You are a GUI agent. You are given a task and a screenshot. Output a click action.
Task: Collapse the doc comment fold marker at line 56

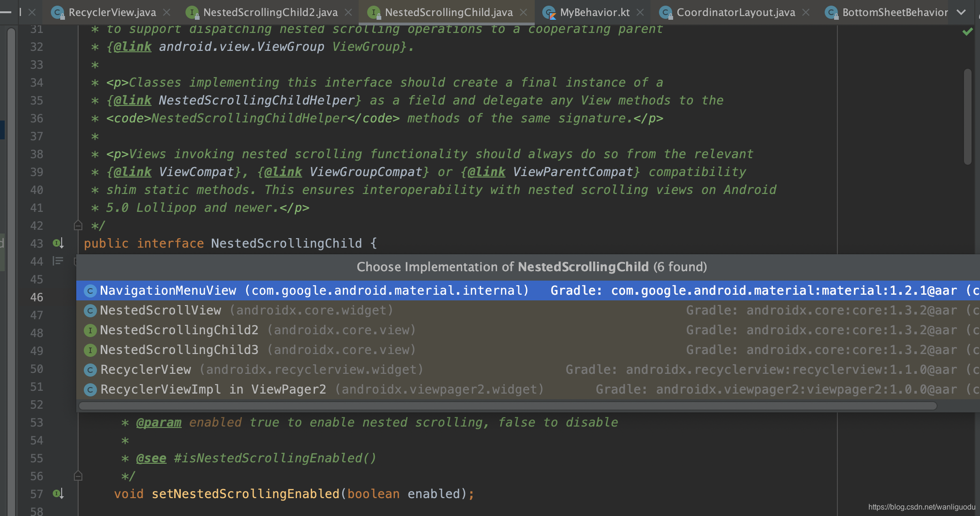pos(78,476)
